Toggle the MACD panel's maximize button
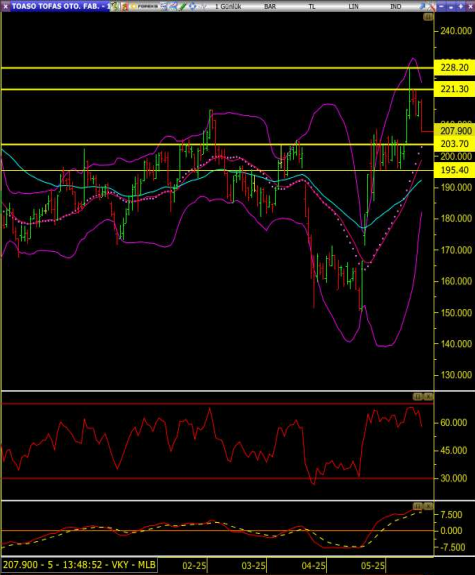475x575 pixels. click(x=418, y=506)
